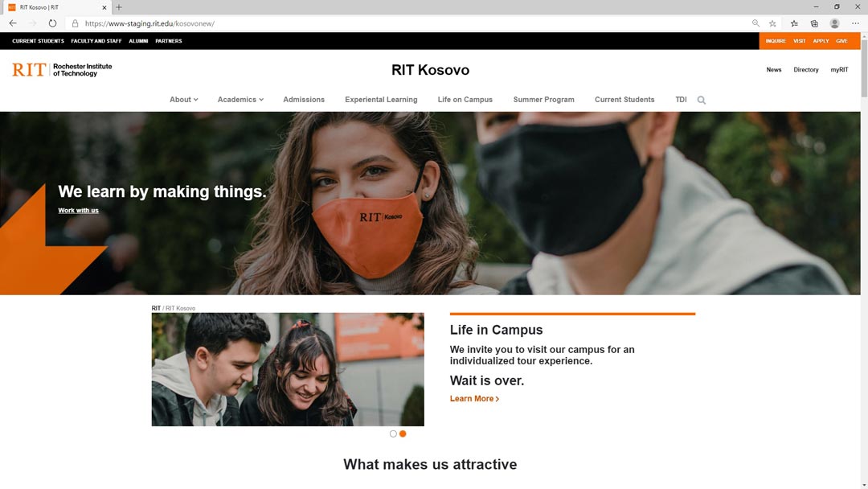Open the browser Collections icon
This screenshot has height=489, width=868.
pyautogui.click(x=814, y=23)
